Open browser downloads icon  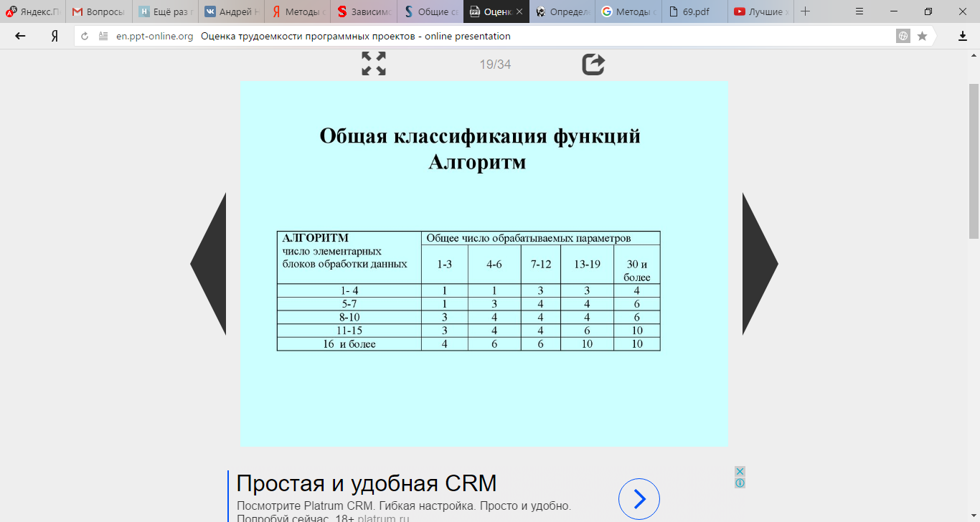tap(963, 36)
